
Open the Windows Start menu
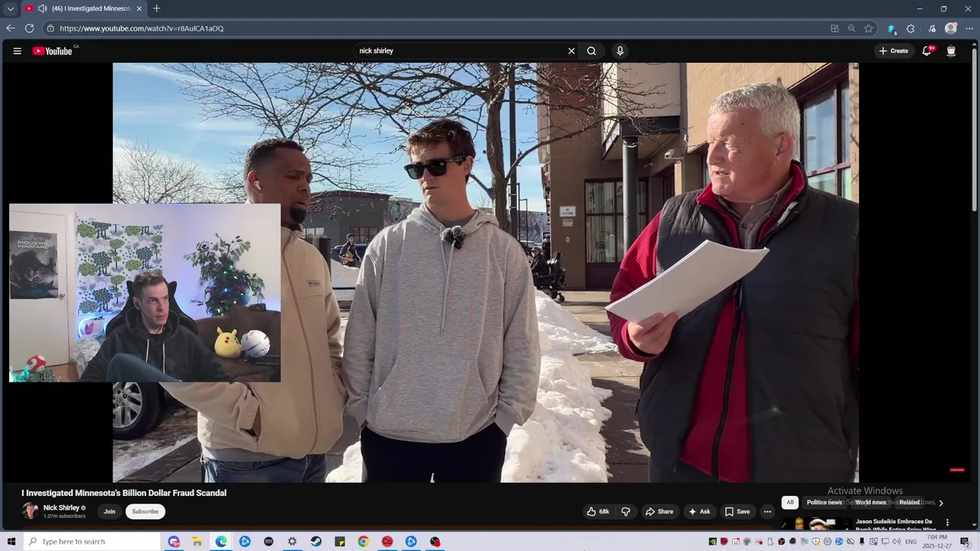(x=11, y=542)
